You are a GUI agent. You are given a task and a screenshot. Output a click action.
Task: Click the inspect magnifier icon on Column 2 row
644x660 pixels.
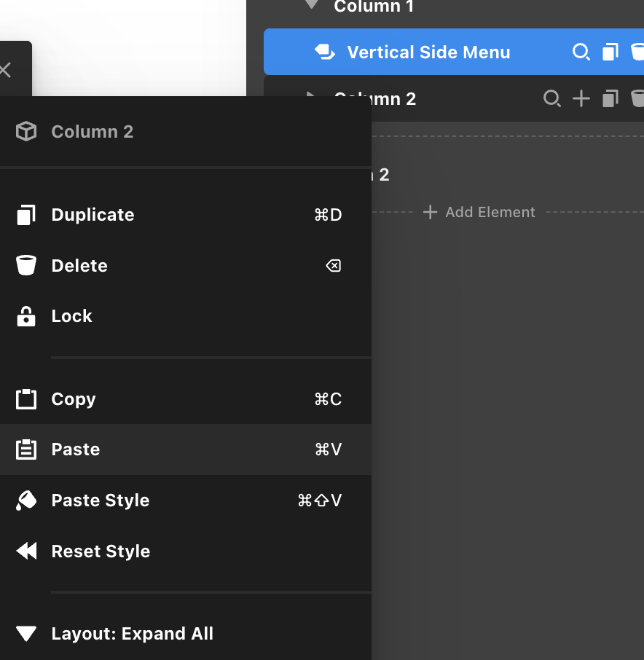[552, 99]
